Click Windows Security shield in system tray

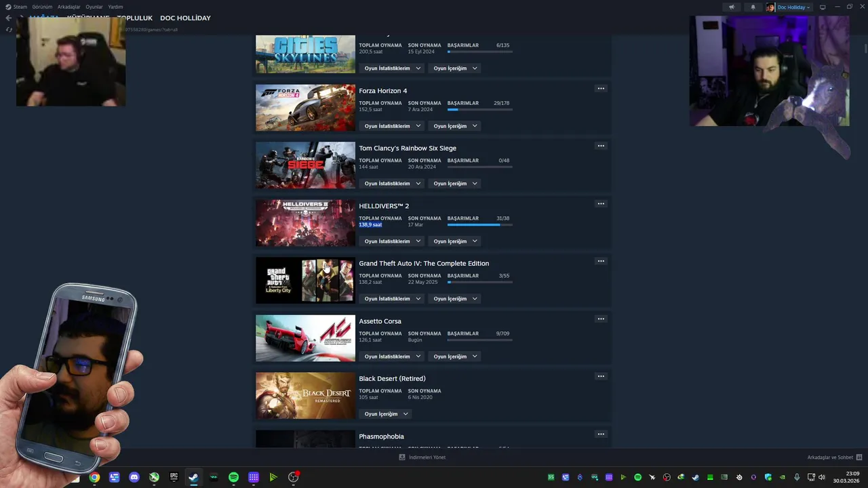pos(768,477)
